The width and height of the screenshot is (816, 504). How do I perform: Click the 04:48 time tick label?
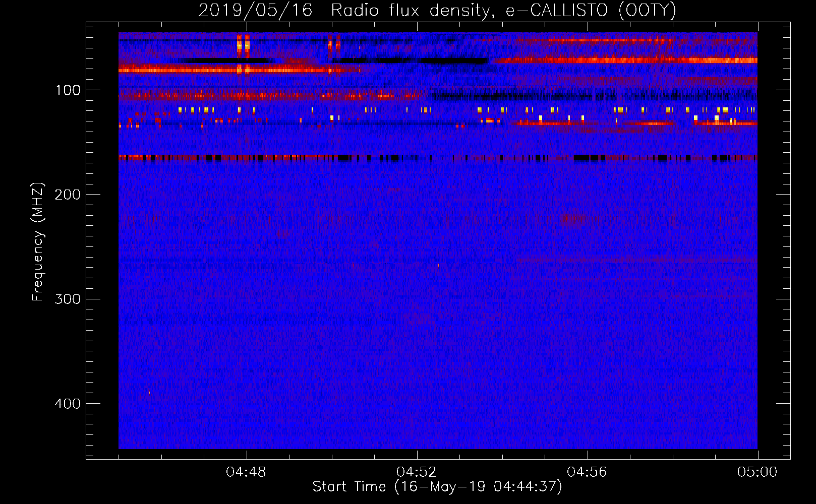(x=246, y=472)
